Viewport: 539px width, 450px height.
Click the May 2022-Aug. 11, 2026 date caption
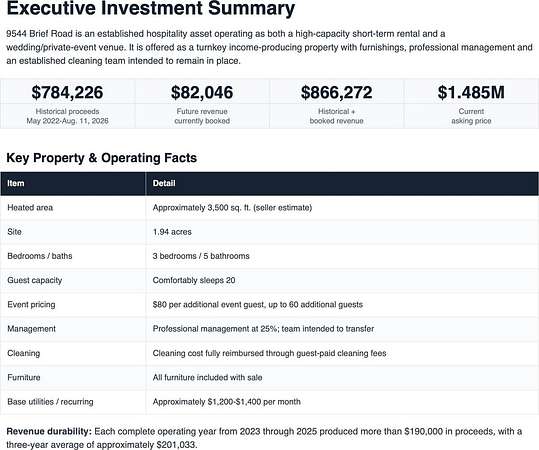click(67, 121)
